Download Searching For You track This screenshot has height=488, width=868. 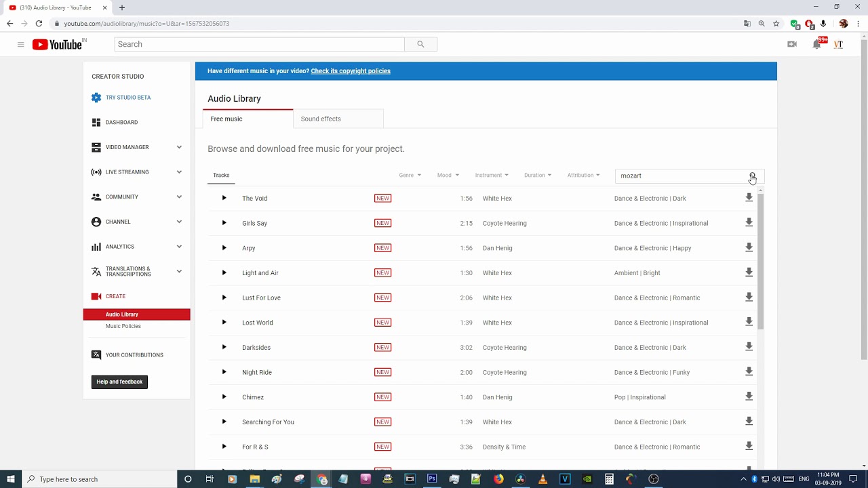pos(749,422)
